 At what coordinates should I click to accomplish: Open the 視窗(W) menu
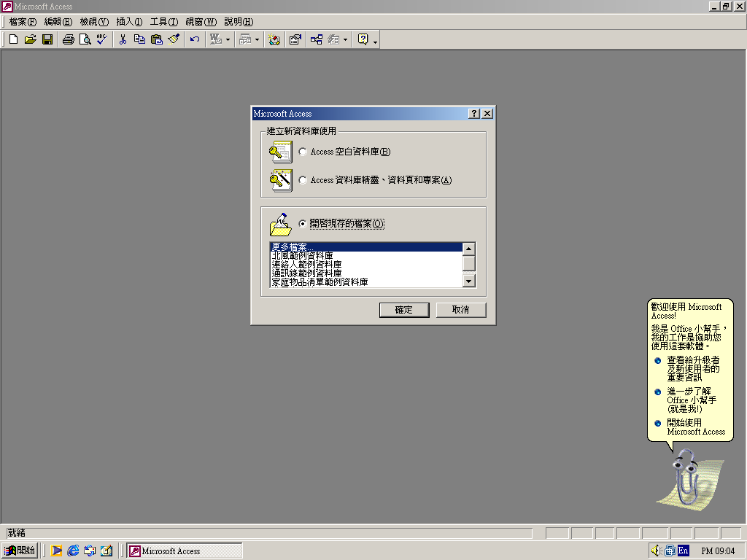[201, 22]
